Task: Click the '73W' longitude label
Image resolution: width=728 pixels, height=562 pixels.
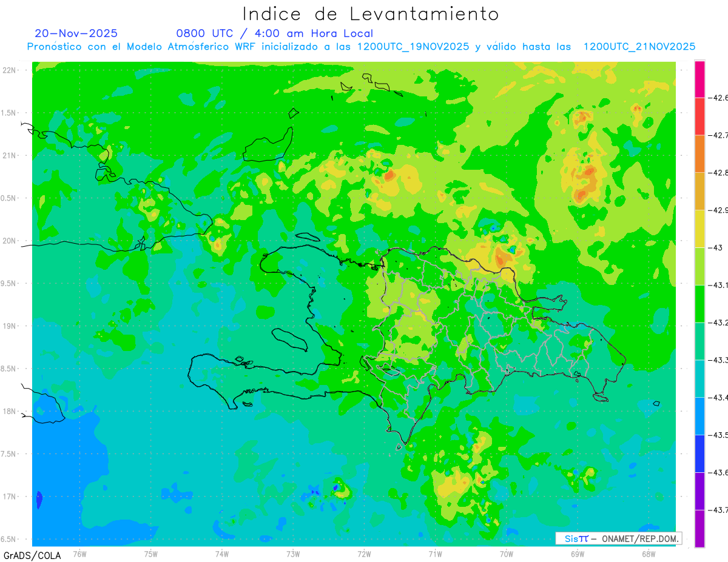Action: point(293,554)
